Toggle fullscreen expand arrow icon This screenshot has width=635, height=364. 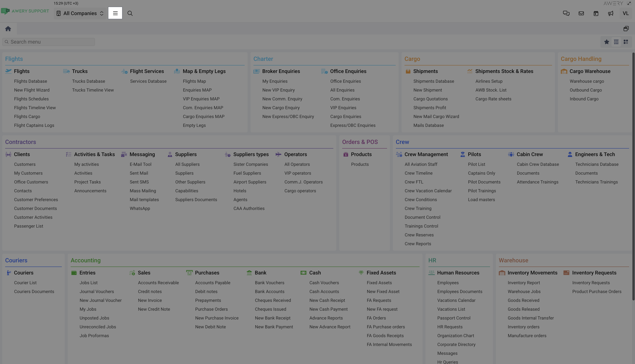click(x=629, y=3)
